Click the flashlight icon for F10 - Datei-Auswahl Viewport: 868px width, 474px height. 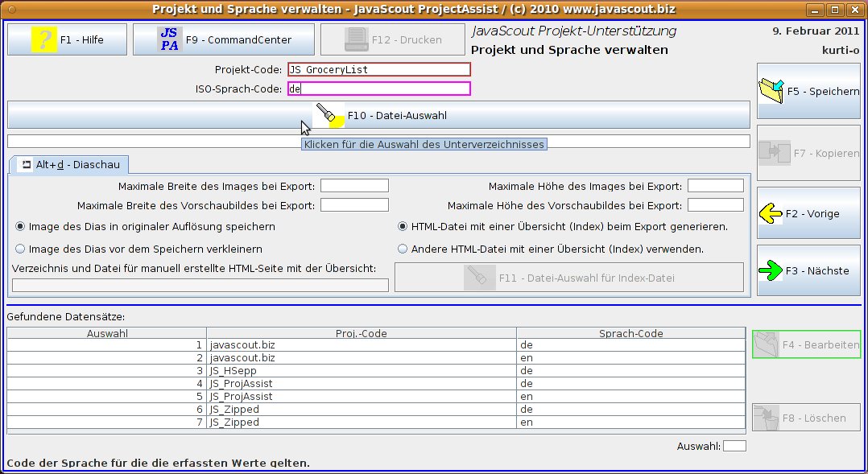click(329, 115)
